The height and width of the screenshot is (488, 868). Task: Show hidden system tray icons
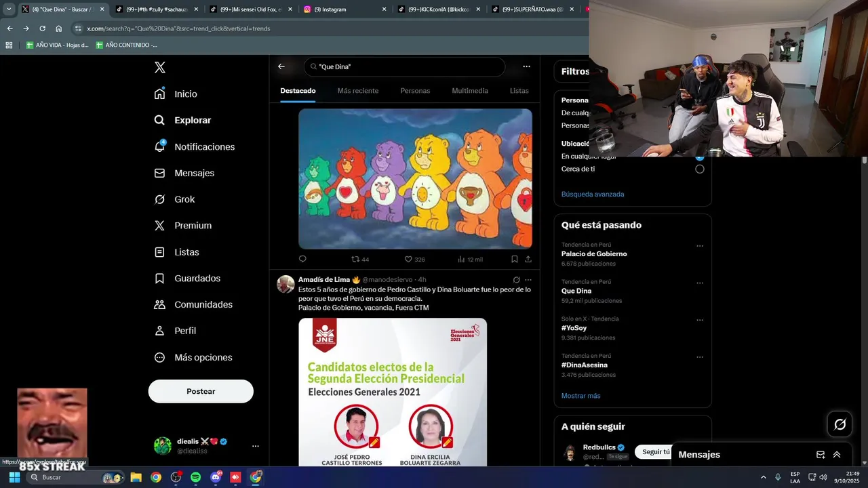pos(763,477)
